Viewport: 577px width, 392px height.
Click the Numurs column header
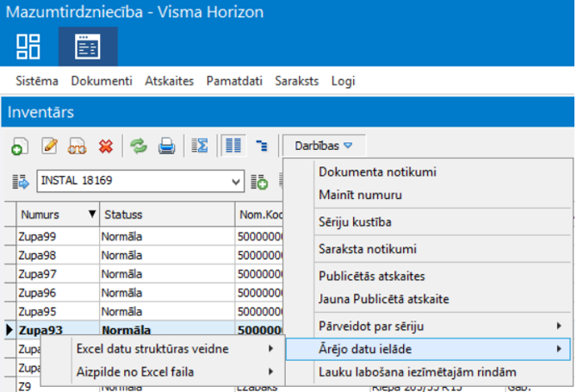tap(58, 215)
